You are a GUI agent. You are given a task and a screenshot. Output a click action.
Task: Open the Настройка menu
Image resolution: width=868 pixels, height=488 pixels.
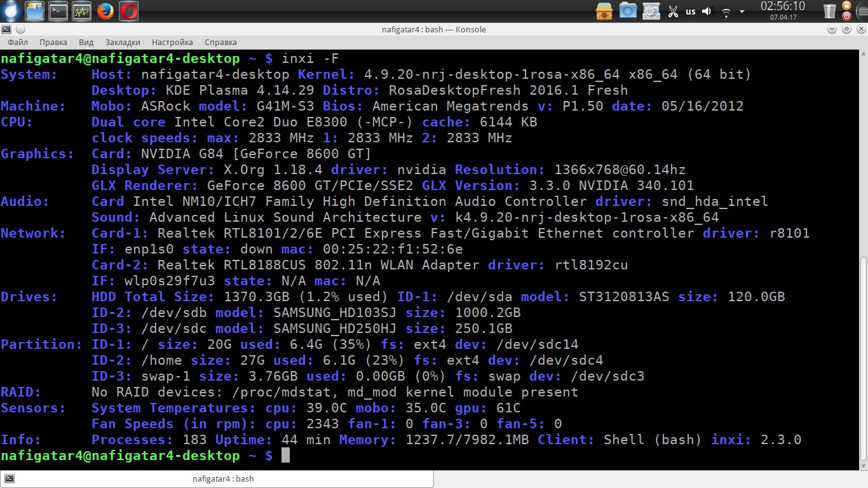(x=172, y=43)
